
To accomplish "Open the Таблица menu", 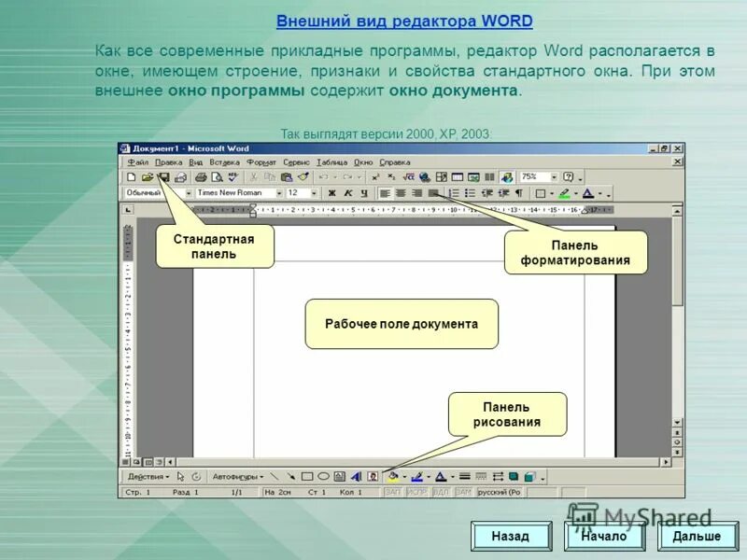I will coord(331,162).
